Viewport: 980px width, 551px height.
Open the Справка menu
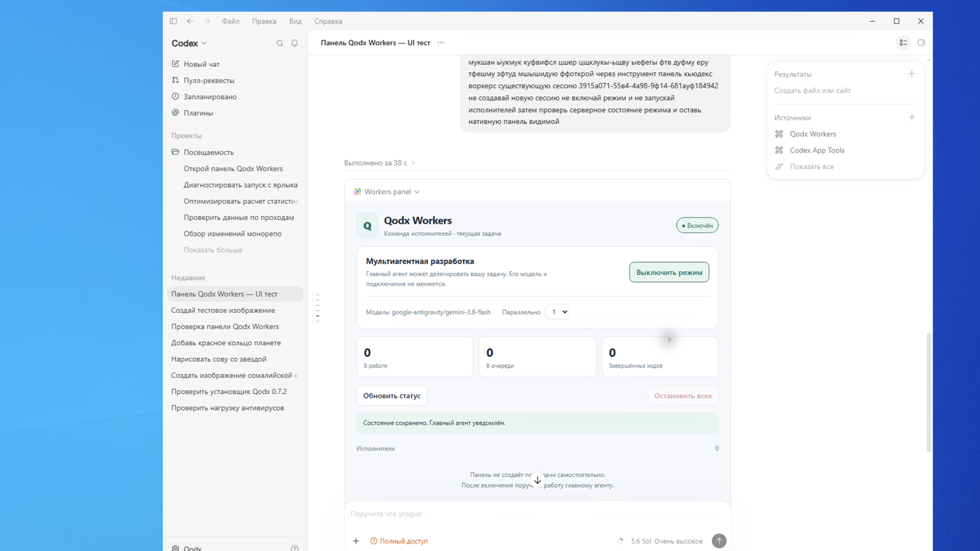tap(328, 21)
